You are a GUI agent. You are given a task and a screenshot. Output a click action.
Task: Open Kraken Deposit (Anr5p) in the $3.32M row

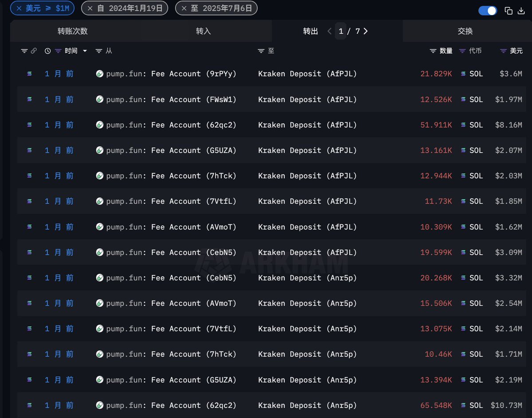(x=307, y=278)
